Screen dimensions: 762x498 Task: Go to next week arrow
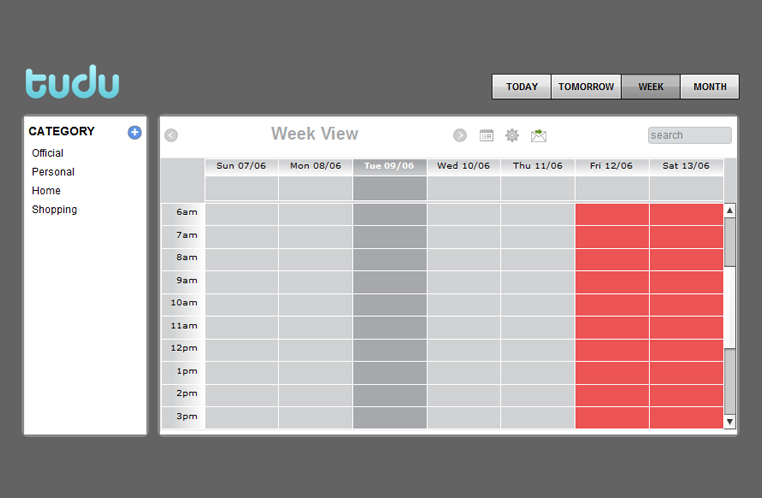pos(460,135)
